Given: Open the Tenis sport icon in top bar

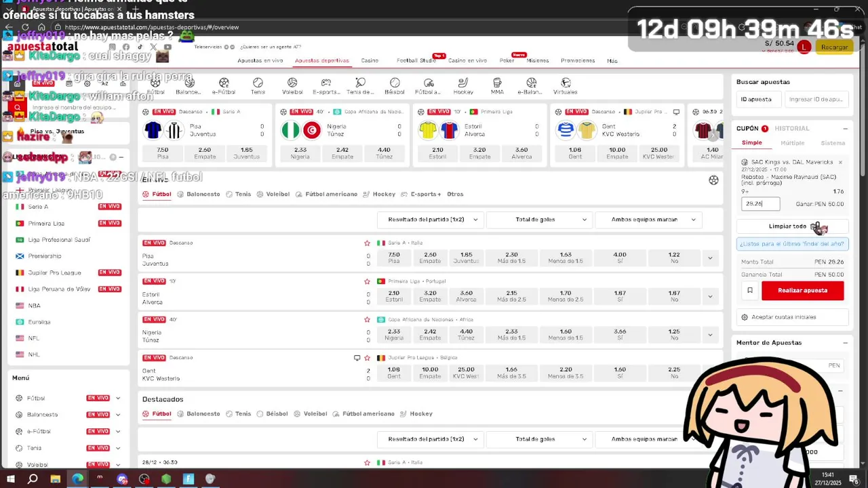Looking at the screenshot, I should point(258,86).
